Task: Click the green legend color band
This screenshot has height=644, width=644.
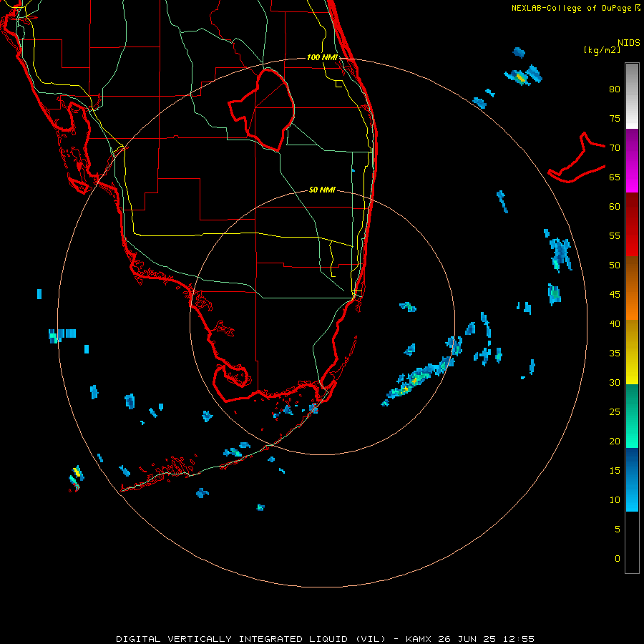Action: [x=632, y=416]
